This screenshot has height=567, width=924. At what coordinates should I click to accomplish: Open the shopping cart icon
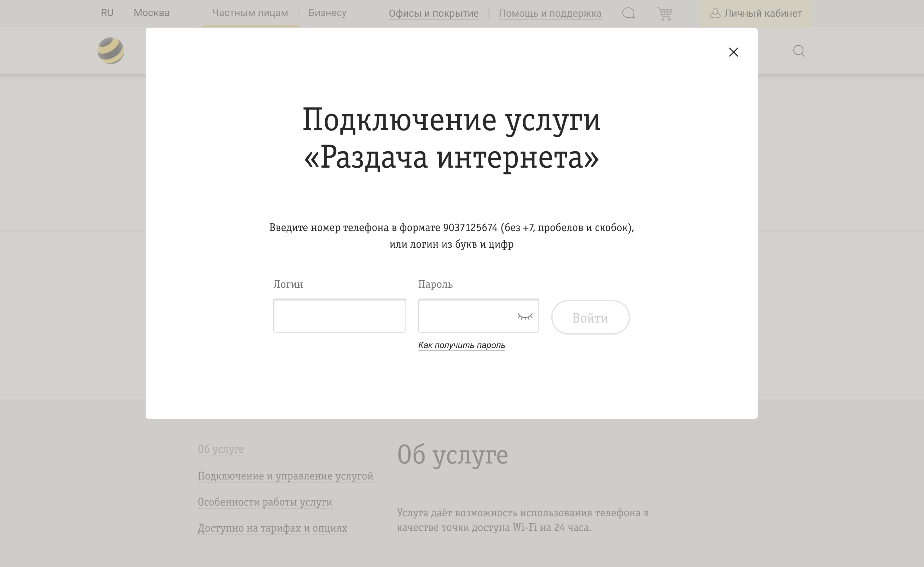(665, 13)
